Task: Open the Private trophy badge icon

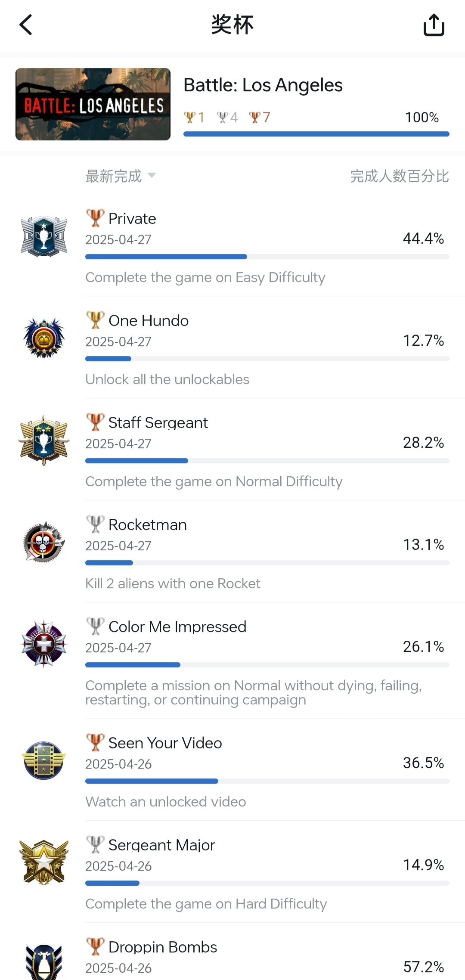Action: 44,236
